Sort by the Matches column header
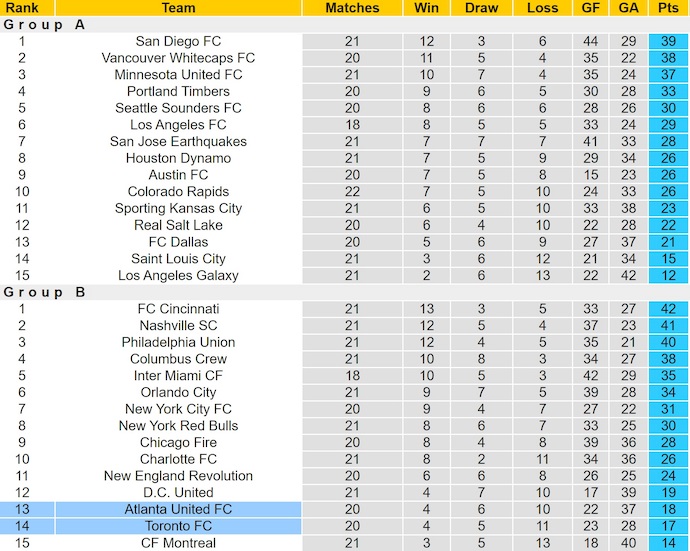This screenshot has height=551, width=690. pos(352,8)
